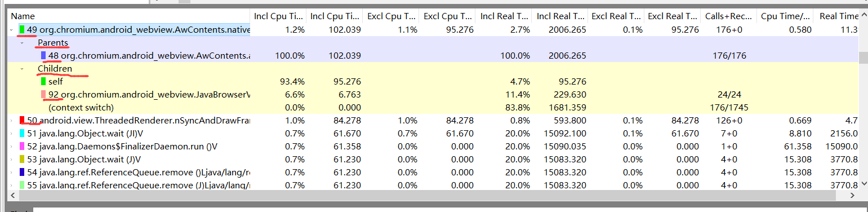The width and height of the screenshot is (868, 212).
Task: Click green color box beside the self row
Action: pos(43,82)
